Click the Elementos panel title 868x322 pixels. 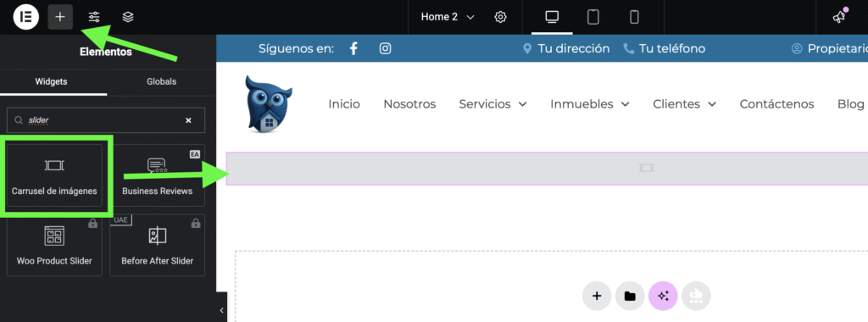tap(106, 52)
